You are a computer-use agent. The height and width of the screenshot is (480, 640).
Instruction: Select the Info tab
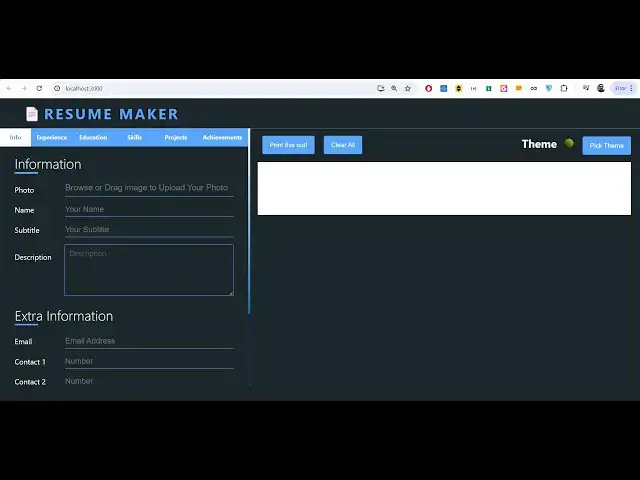[16, 138]
